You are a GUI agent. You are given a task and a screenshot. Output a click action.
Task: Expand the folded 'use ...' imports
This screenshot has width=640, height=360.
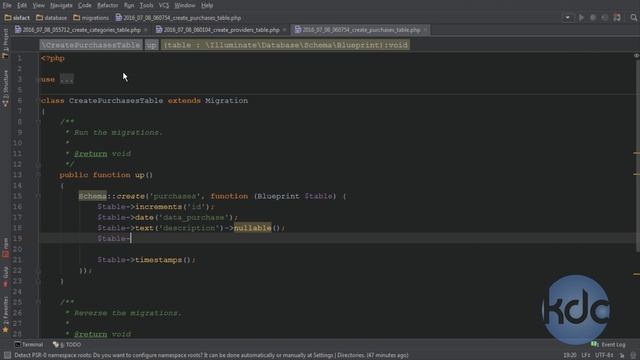[67, 80]
